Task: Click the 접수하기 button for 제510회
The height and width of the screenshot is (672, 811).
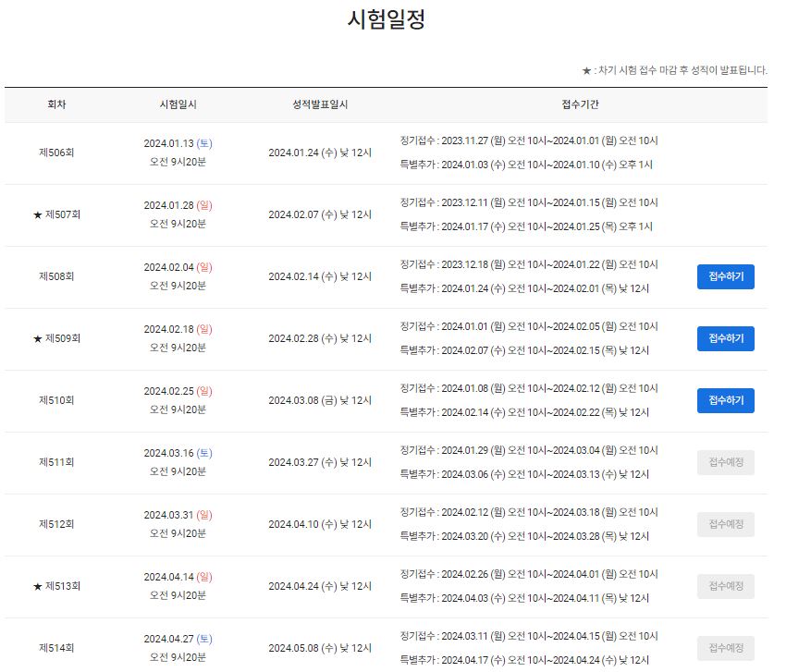Action: 725,400
